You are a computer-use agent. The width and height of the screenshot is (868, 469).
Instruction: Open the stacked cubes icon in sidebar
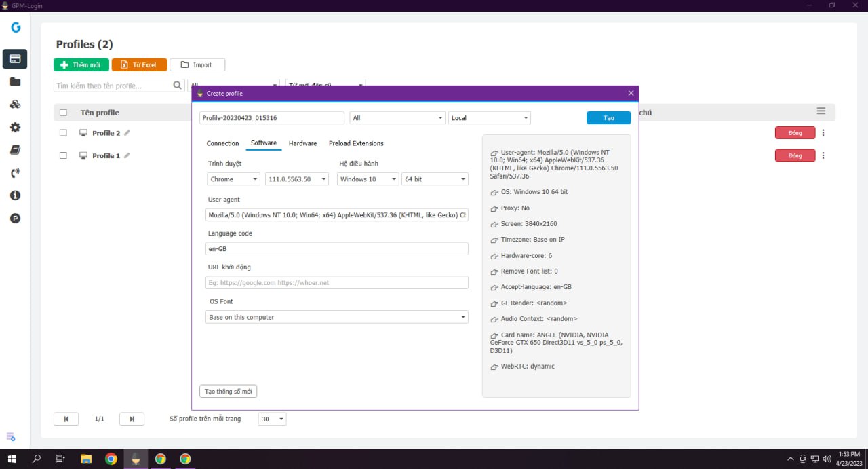(15, 105)
